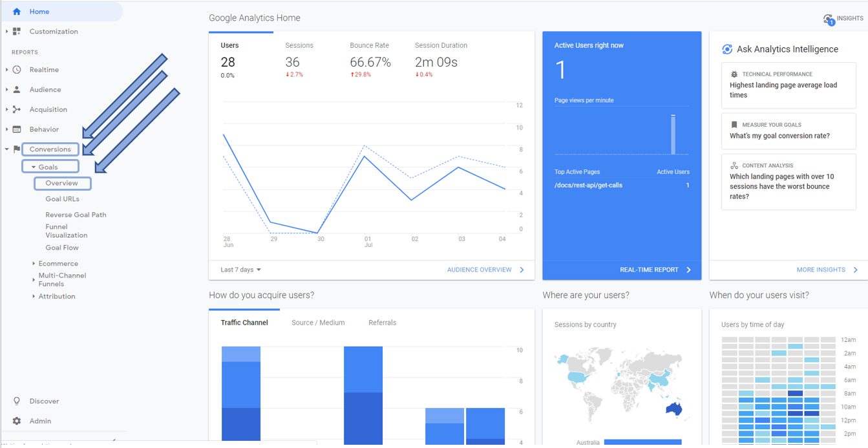Open Reverse Goal Path report
The height and width of the screenshot is (448, 868).
76,215
